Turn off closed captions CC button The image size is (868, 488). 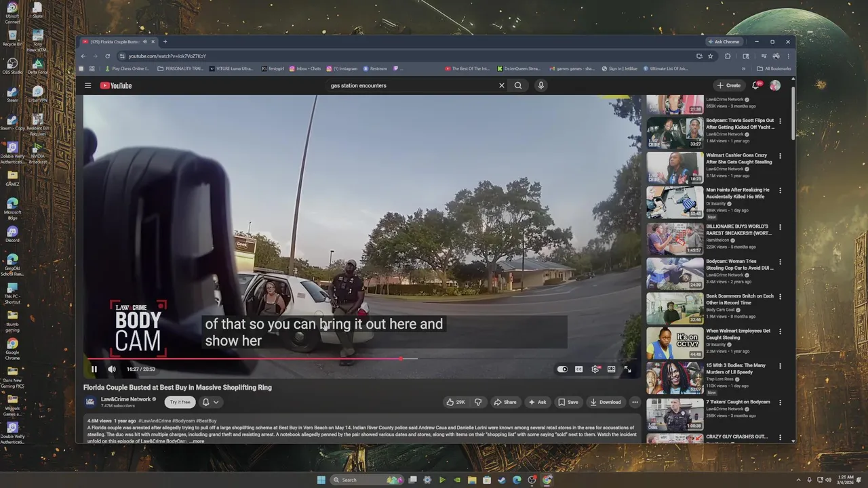pyautogui.click(x=579, y=369)
